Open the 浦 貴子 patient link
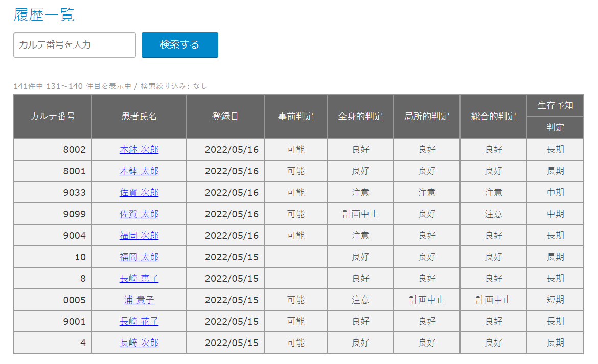This screenshot has height=364, width=598. click(x=139, y=300)
